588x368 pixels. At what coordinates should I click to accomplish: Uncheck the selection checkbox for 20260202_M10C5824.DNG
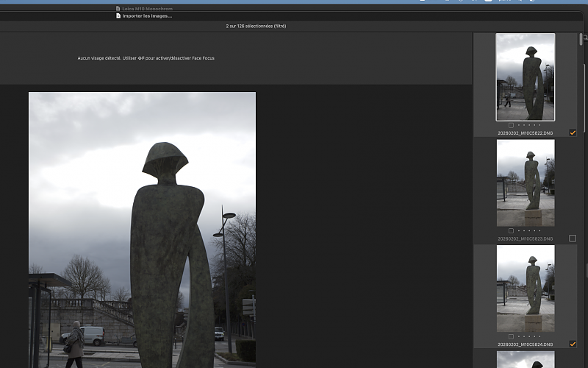pyautogui.click(x=573, y=344)
